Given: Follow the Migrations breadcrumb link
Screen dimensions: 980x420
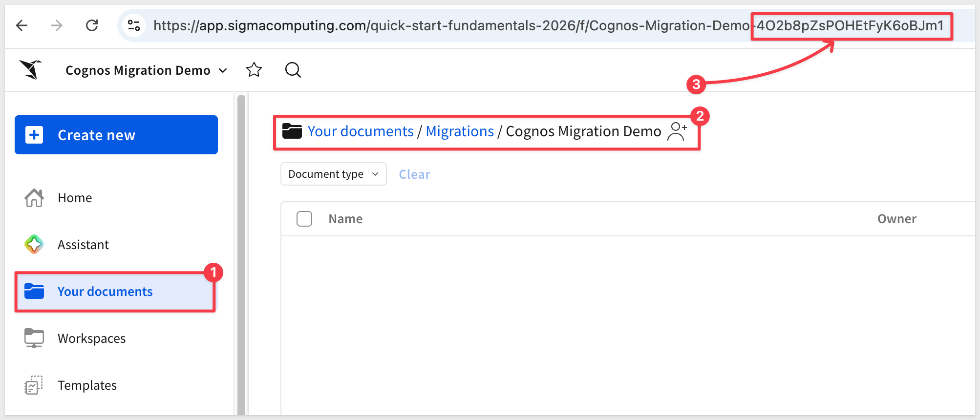Looking at the screenshot, I should point(460,131).
